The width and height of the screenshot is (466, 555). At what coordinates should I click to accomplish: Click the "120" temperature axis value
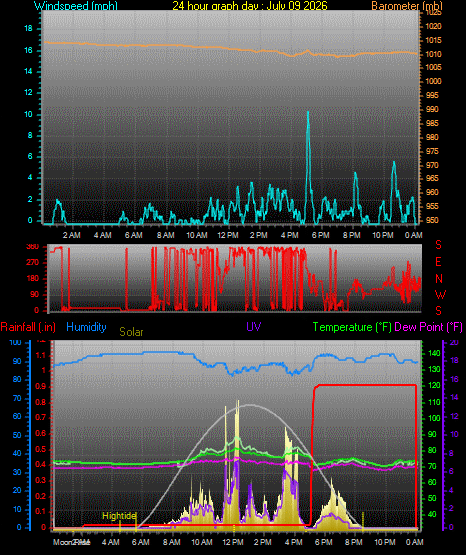(x=435, y=386)
